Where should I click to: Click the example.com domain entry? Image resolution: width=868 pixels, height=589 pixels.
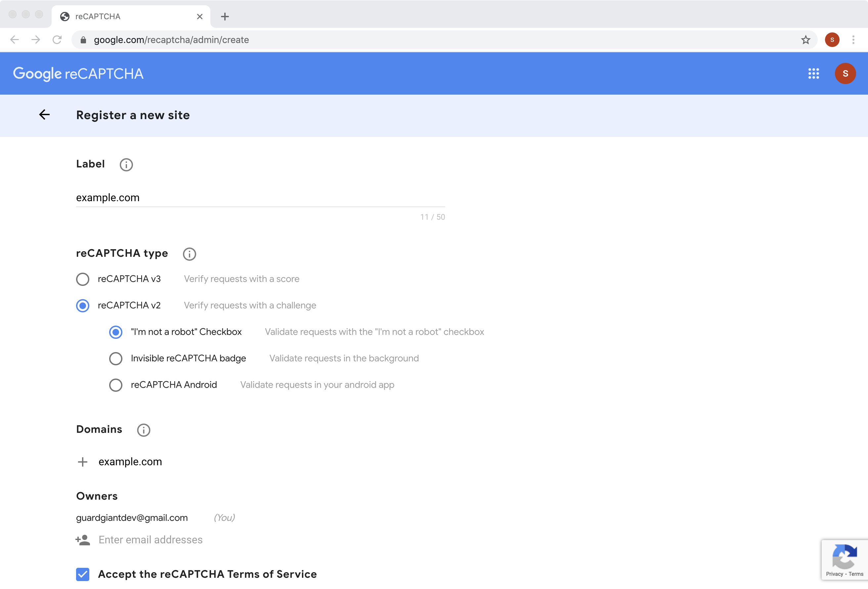click(130, 462)
